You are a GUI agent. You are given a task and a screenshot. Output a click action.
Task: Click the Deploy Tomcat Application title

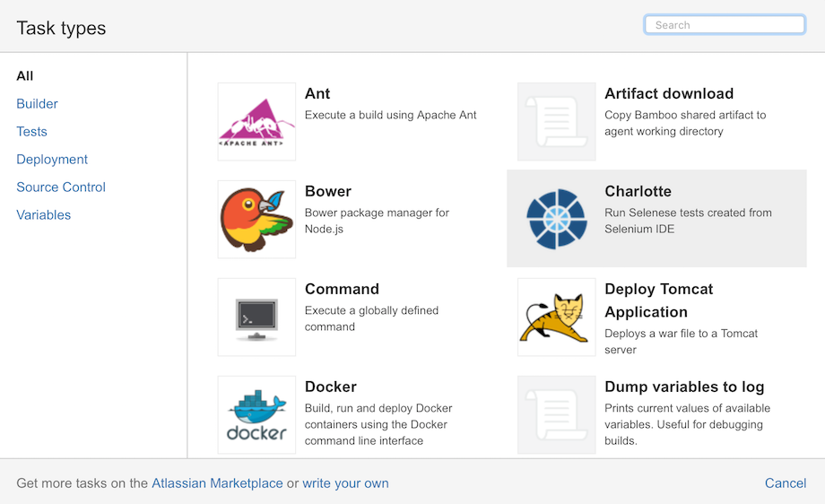pos(659,300)
